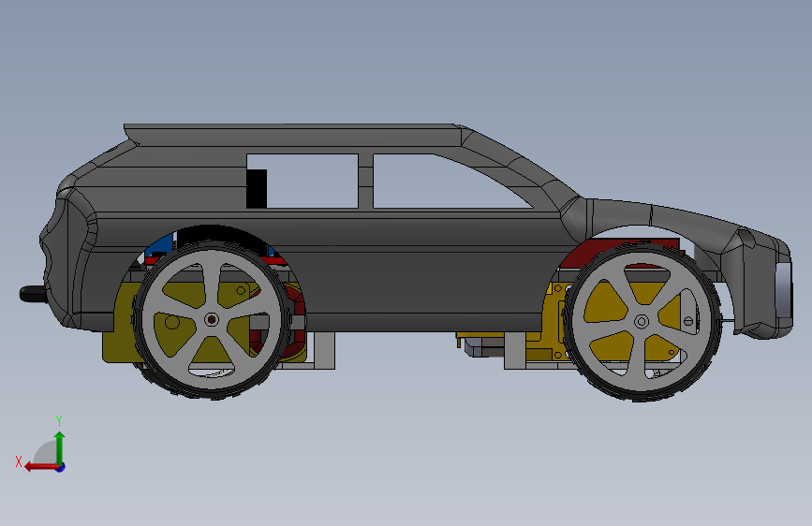Image resolution: width=812 pixels, height=526 pixels.
Task: Select the gray bracket behind the rear wheel
Action: [x=324, y=350]
